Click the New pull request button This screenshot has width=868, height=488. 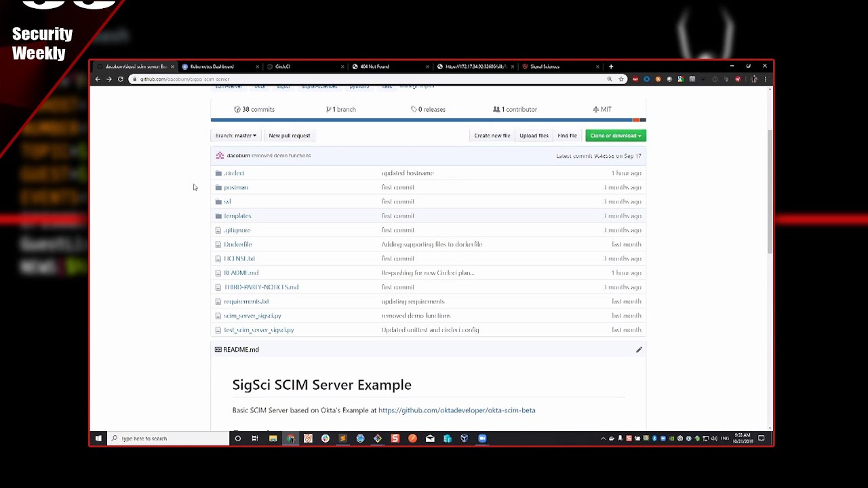click(x=290, y=136)
